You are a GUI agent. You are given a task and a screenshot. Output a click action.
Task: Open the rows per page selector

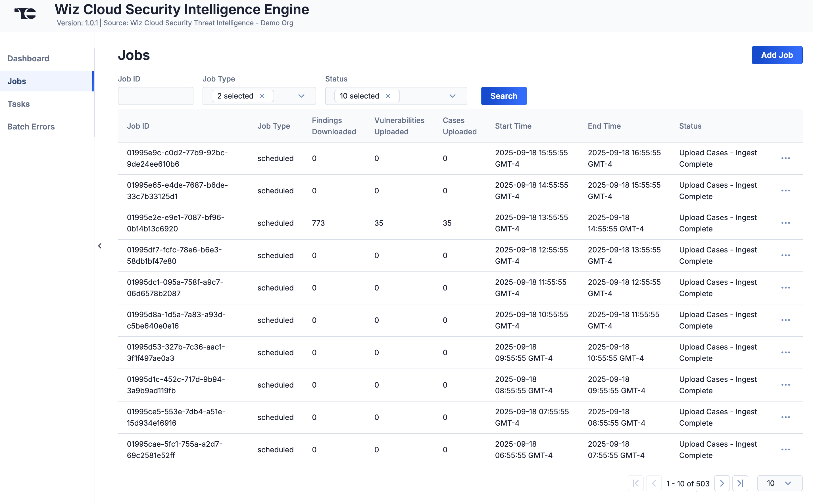coord(779,483)
